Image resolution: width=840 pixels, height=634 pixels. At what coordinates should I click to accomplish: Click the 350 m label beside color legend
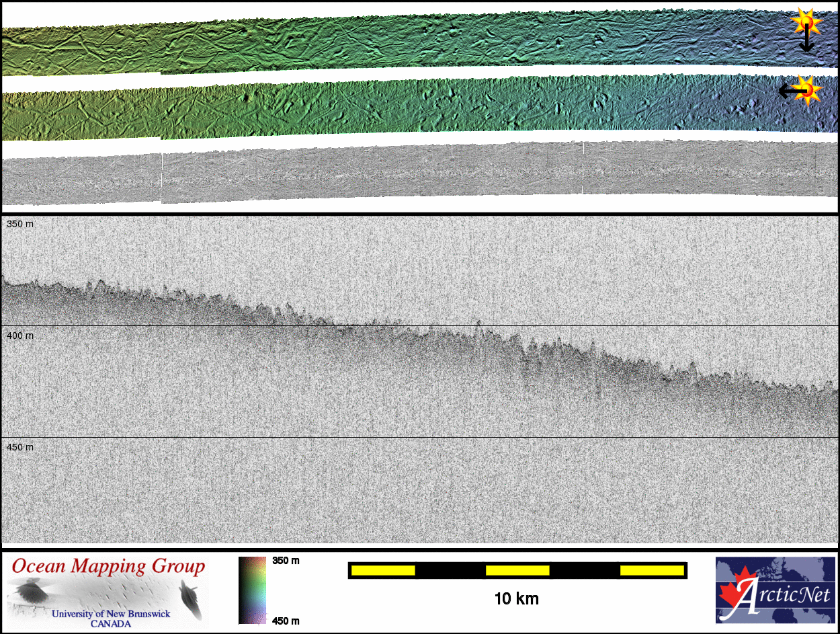point(286,560)
